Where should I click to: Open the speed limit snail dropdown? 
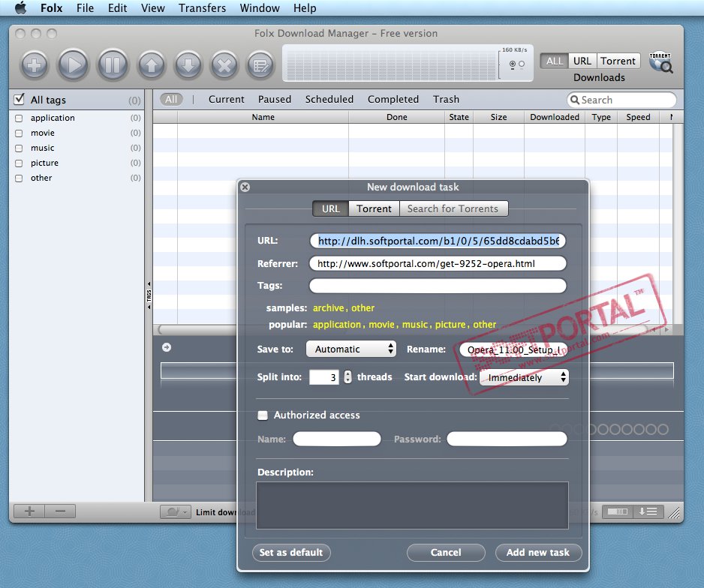coord(176,511)
